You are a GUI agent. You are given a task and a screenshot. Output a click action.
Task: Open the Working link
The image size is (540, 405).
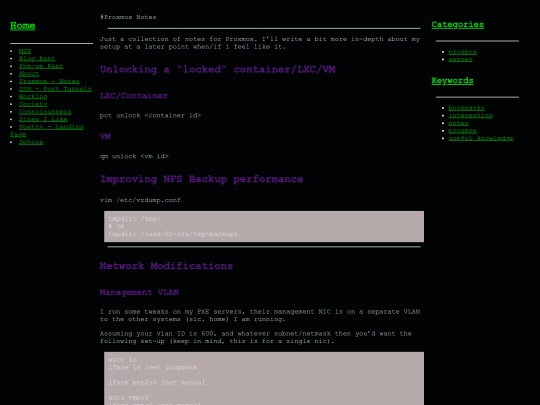coord(33,96)
